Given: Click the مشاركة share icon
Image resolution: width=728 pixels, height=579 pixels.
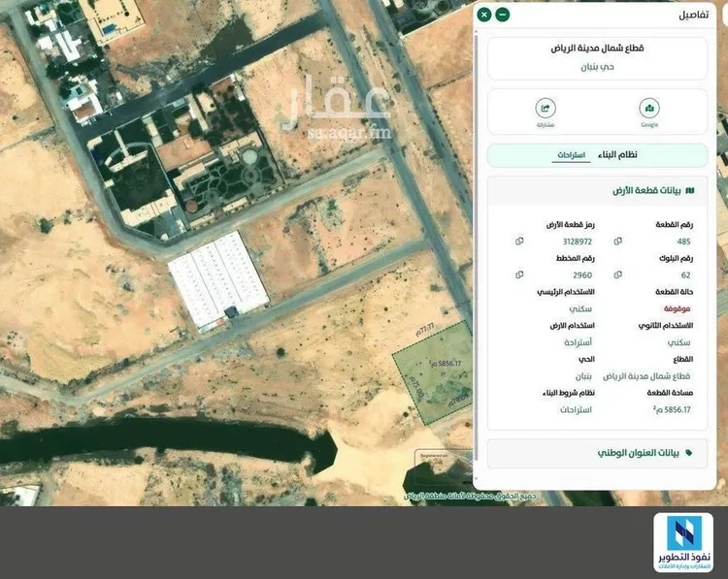Looking at the screenshot, I should coord(546,108).
